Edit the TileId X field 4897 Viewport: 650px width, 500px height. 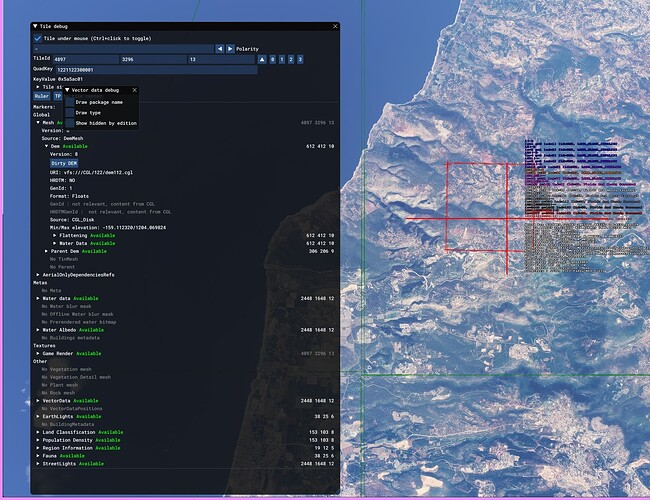pos(86,59)
